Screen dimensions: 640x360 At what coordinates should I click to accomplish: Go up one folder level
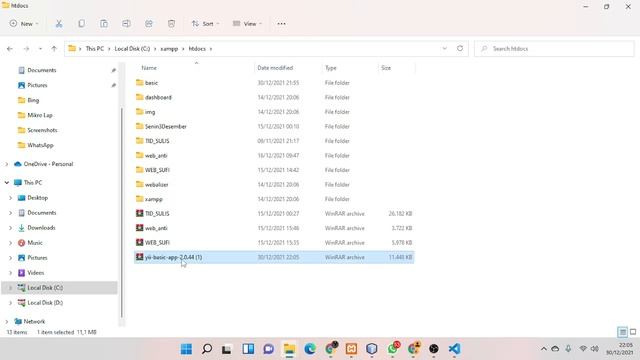coord(54,49)
